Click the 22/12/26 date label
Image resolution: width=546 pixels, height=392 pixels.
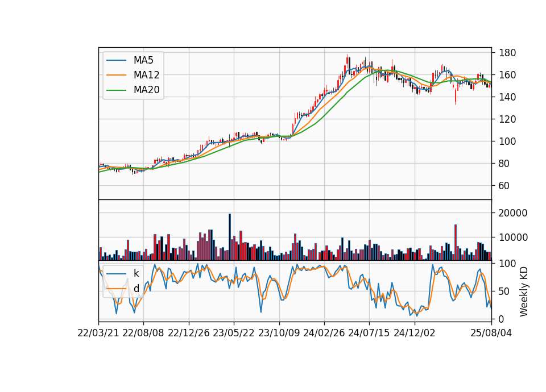(x=189, y=333)
